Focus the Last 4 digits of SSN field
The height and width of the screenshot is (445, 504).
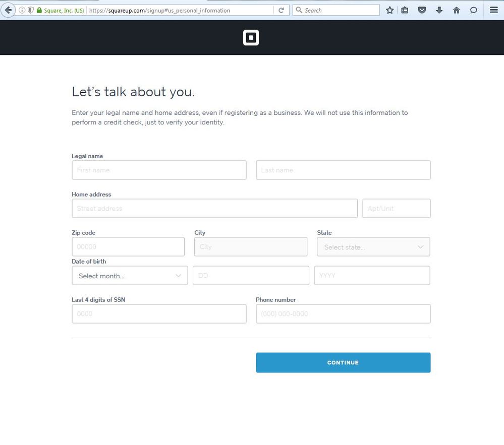159,314
